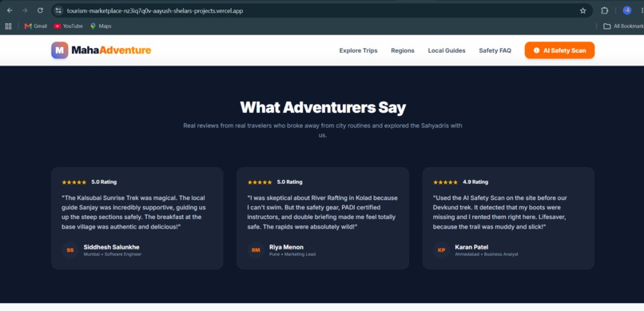Click the stars on Riya Menon's review

260,182
